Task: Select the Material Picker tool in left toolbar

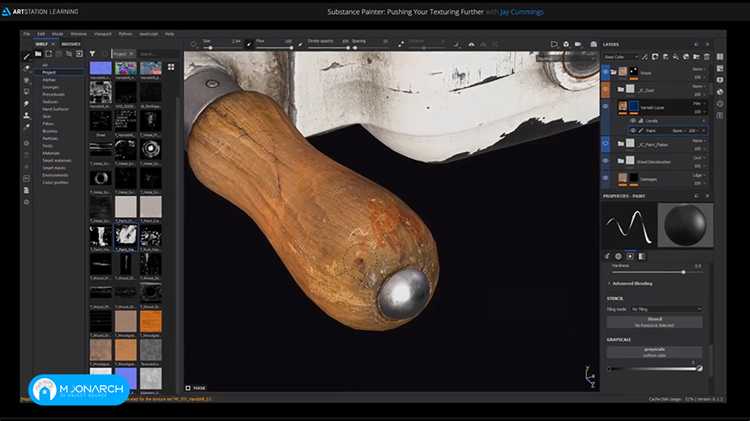Action: [27, 127]
